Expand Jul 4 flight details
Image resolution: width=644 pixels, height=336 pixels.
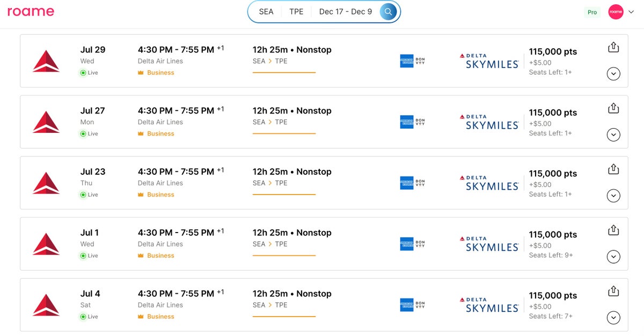click(x=613, y=318)
